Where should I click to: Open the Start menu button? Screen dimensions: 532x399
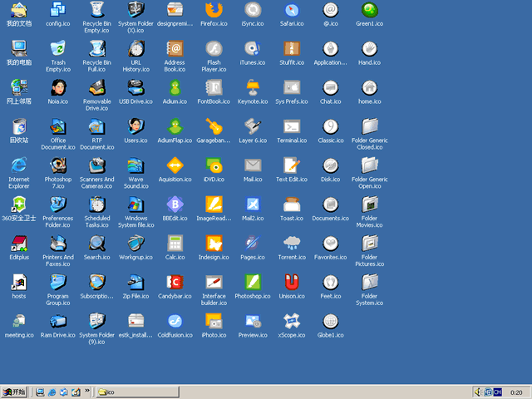15,392
